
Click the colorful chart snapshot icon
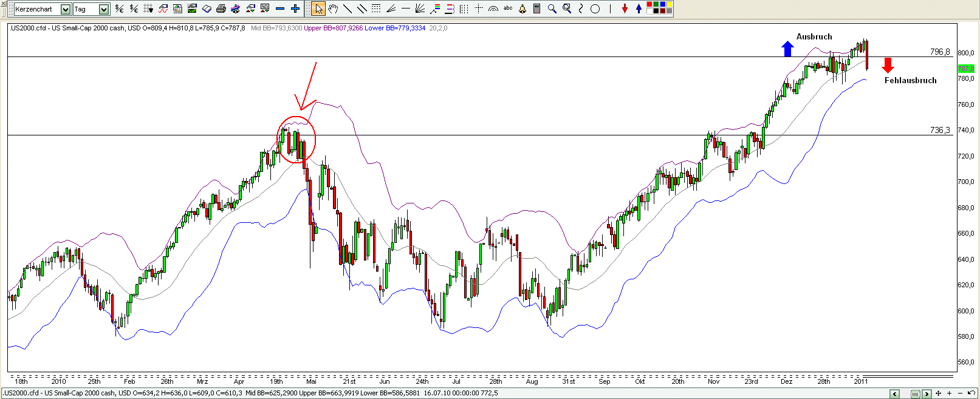pos(236,9)
